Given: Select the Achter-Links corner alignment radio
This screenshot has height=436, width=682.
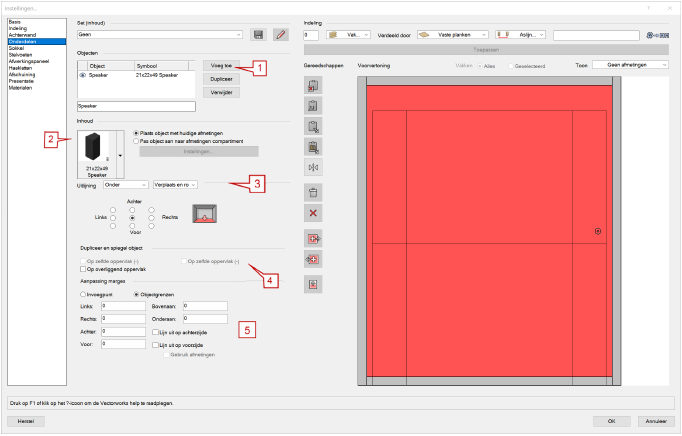Looking at the screenshot, I should [113, 210].
